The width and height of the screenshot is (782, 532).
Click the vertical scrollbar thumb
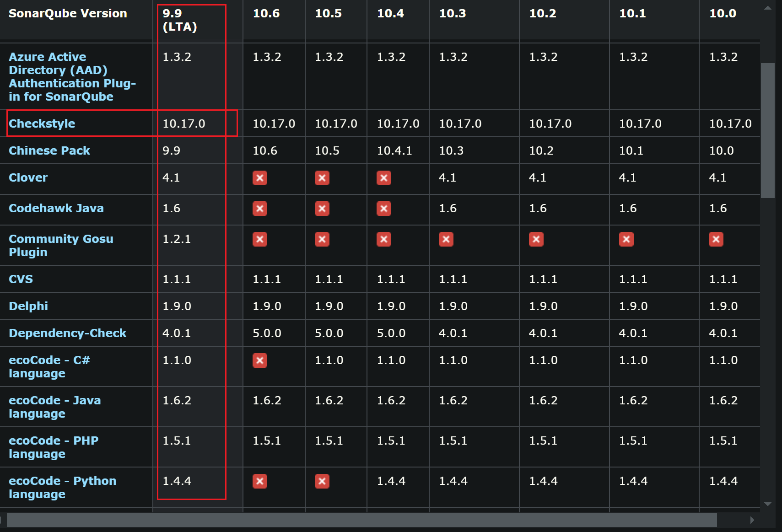coord(767,130)
